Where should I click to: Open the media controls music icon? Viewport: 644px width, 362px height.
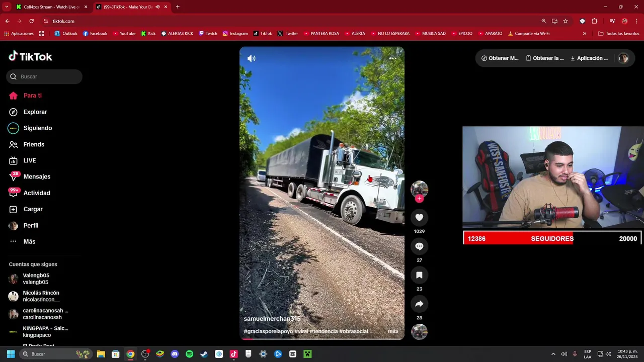click(612, 21)
